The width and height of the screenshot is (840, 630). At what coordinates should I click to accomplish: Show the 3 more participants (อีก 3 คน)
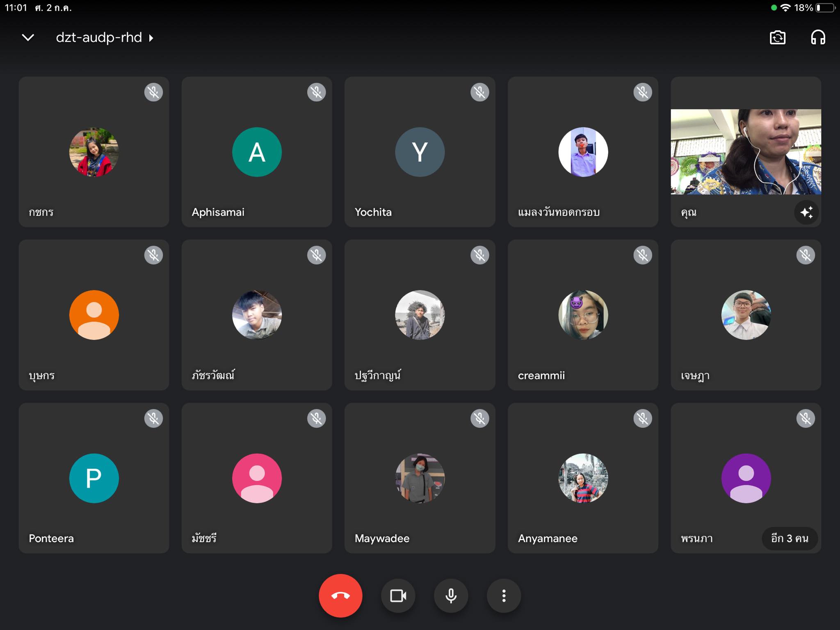click(790, 538)
